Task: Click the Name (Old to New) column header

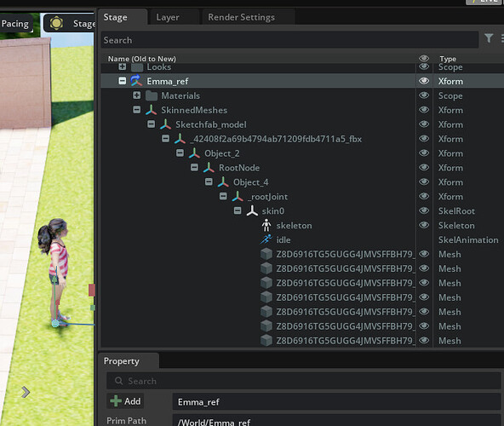Action: [141, 59]
